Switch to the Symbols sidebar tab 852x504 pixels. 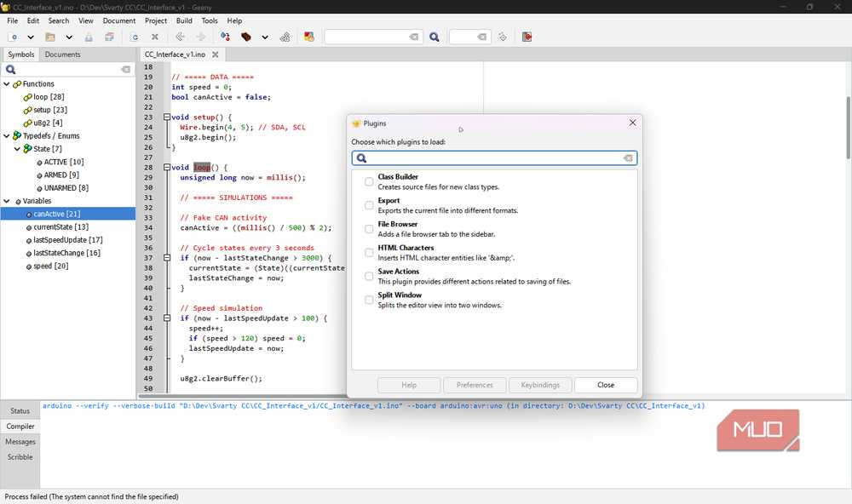[21, 54]
